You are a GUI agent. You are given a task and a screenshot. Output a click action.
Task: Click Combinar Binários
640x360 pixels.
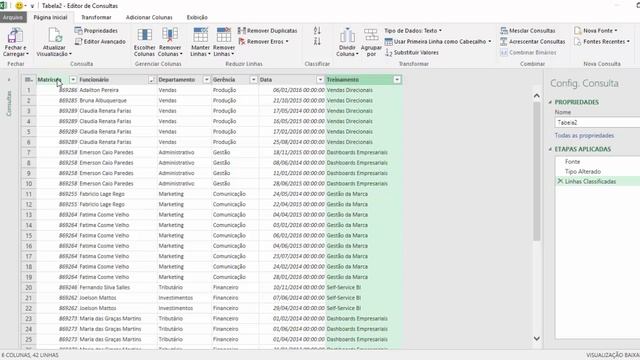528,53
